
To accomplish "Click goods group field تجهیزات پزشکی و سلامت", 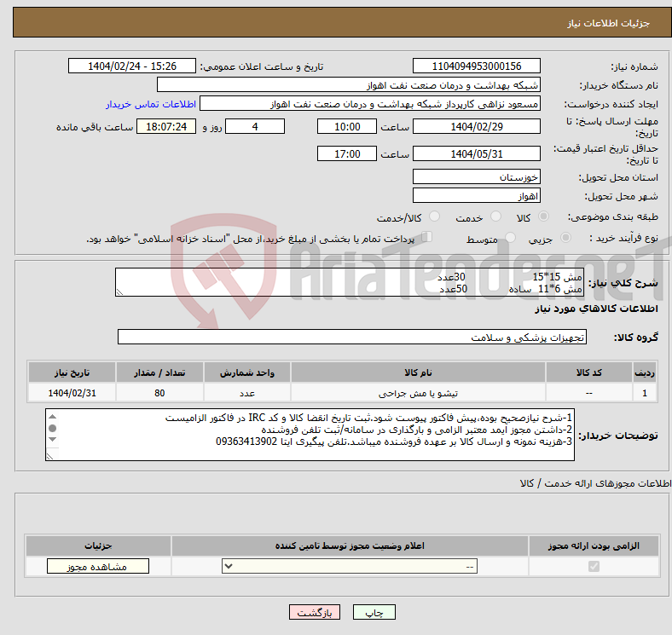I will coord(352,338).
